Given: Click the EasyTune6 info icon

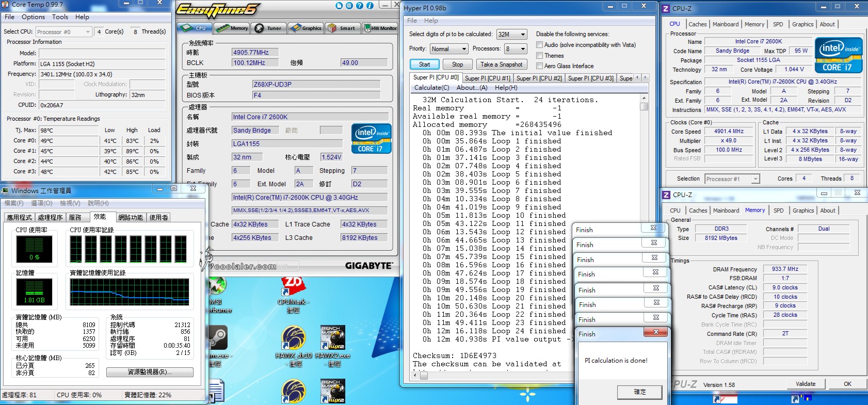Looking at the screenshot, I should (370, 6).
